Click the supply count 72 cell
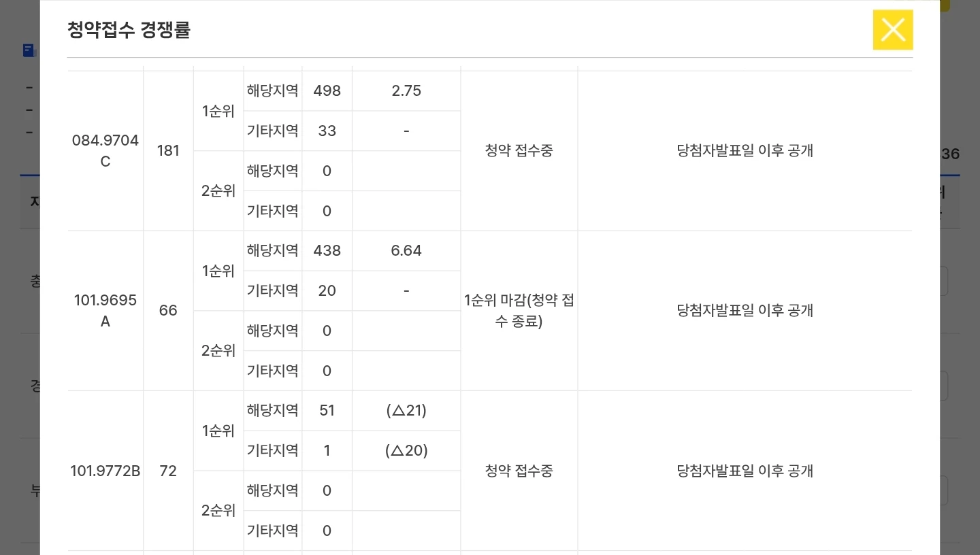This screenshot has width=980, height=555. [x=168, y=471]
